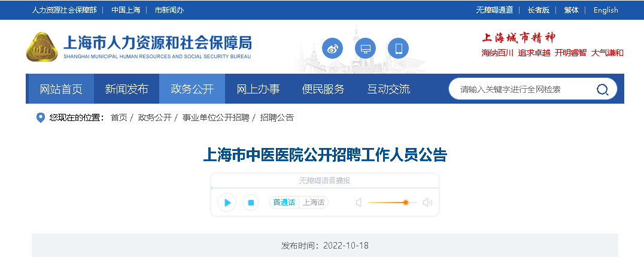Viewport: 644px width, 269px height.
Task: Click the bureau emblem logo
Action: (x=42, y=47)
